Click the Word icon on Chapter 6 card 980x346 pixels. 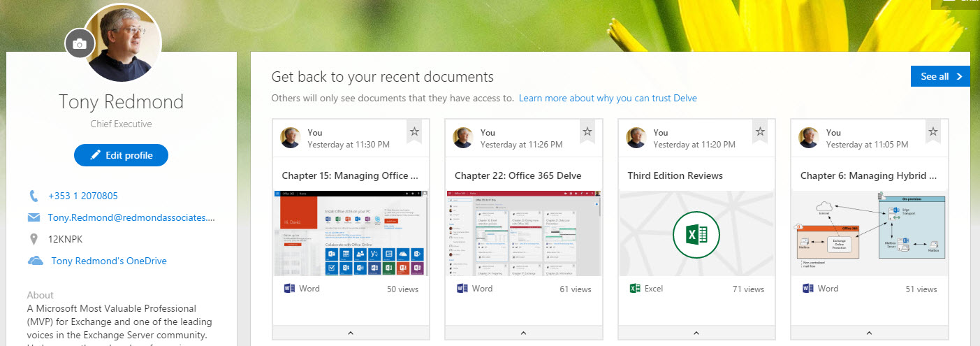coord(808,288)
